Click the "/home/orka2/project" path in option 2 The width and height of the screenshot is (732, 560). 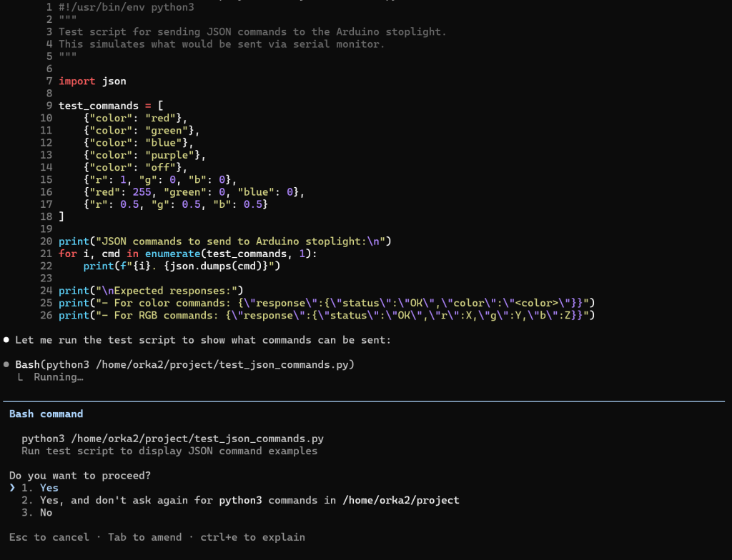401,500
